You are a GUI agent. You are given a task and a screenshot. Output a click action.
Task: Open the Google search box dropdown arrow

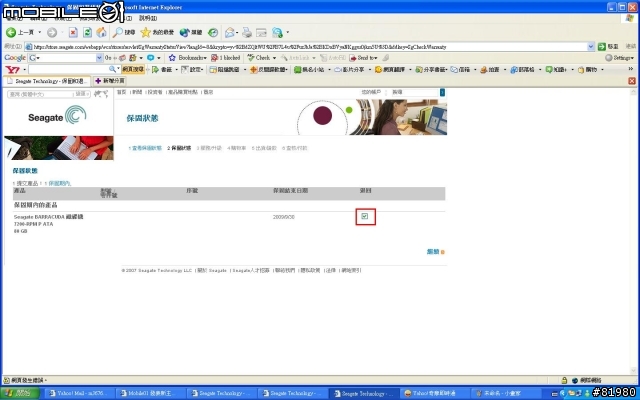click(99, 58)
